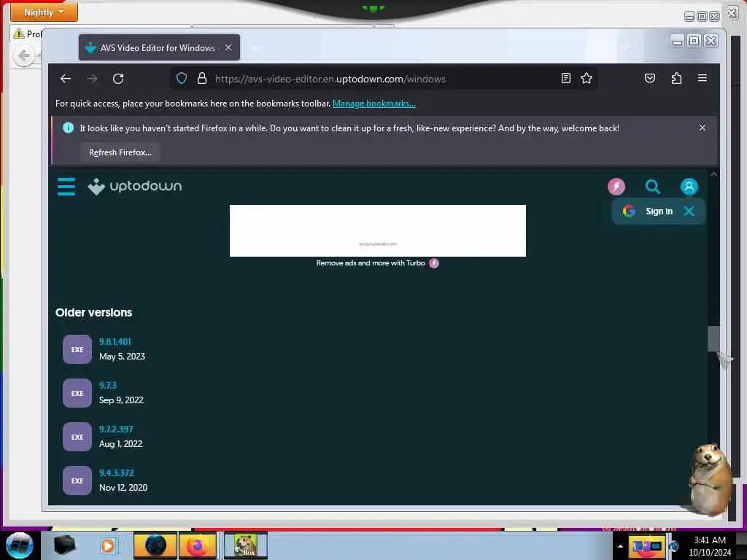Open the Extensions puzzle icon

pos(676,78)
